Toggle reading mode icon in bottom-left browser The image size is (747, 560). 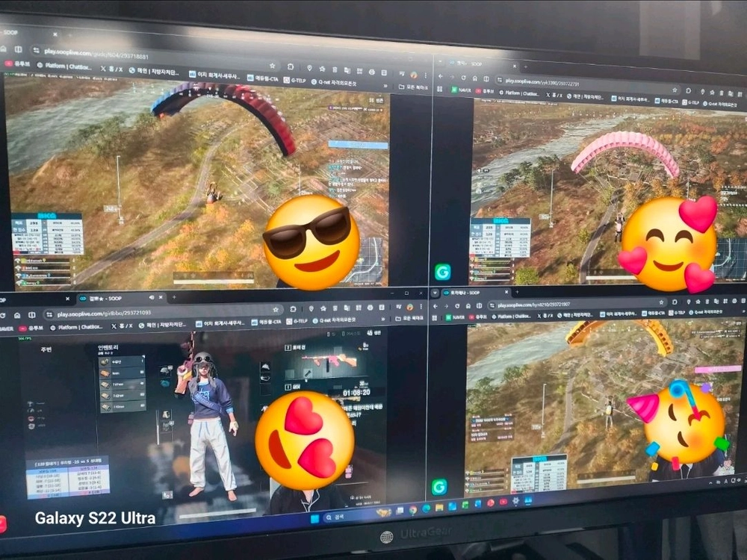(x=32, y=315)
